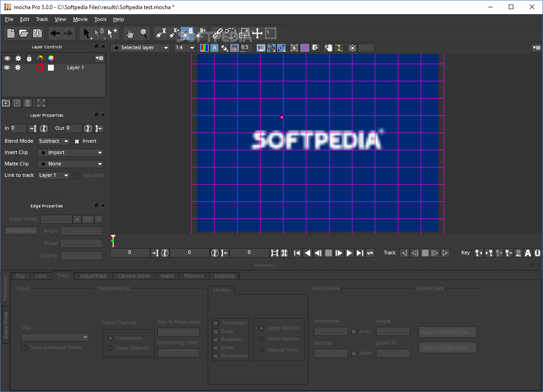543x392 pixels.
Task: Open the Input Clip dropdown in Track tab
Action: click(55, 337)
